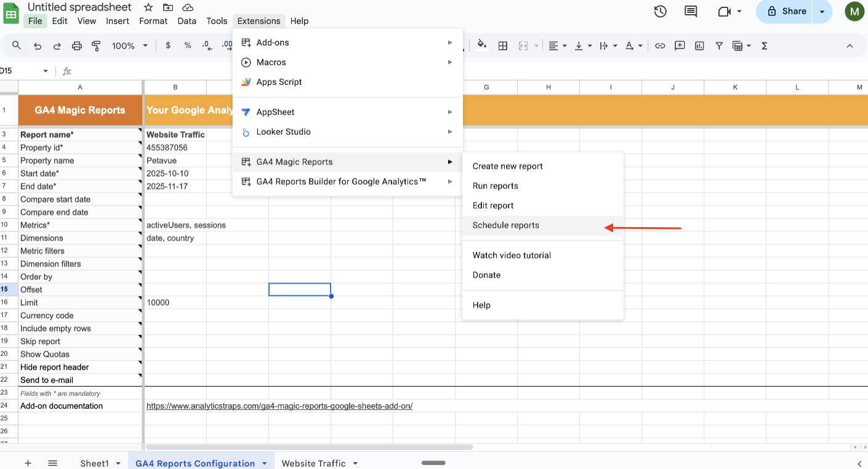Click the Meet video camera icon
868x469 pixels.
point(724,11)
